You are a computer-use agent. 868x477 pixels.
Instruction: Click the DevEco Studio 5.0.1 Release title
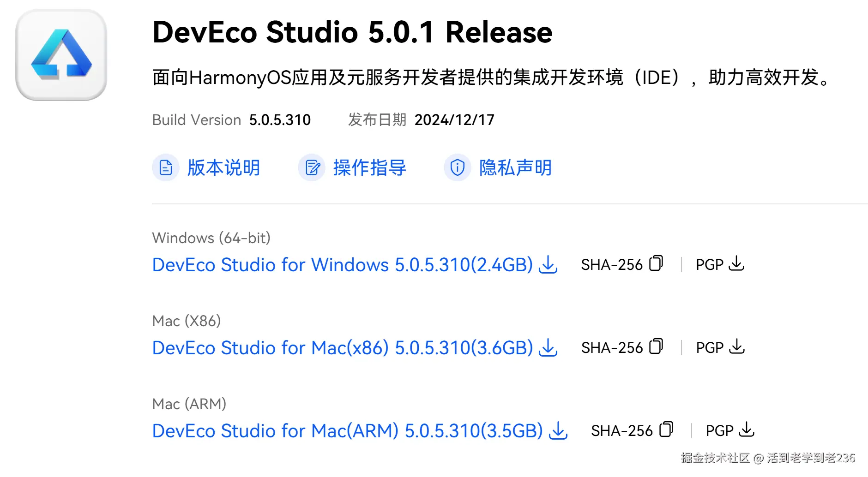pyautogui.click(x=352, y=32)
